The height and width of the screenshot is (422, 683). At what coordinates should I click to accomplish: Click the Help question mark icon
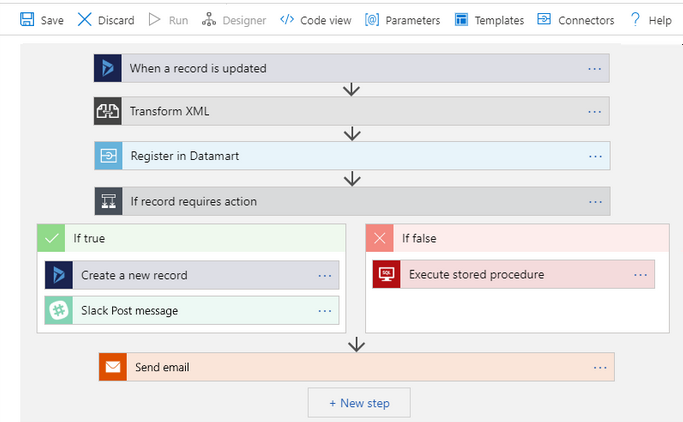[635, 20]
